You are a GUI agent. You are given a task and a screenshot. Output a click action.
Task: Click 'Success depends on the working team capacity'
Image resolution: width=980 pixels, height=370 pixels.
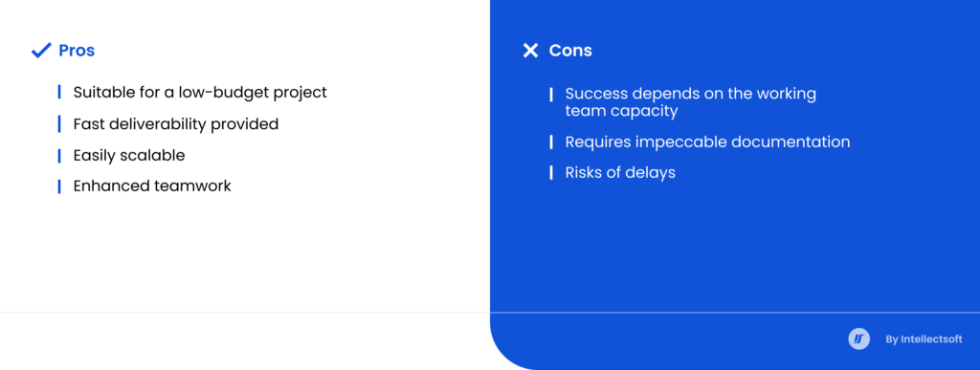click(691, 102)
